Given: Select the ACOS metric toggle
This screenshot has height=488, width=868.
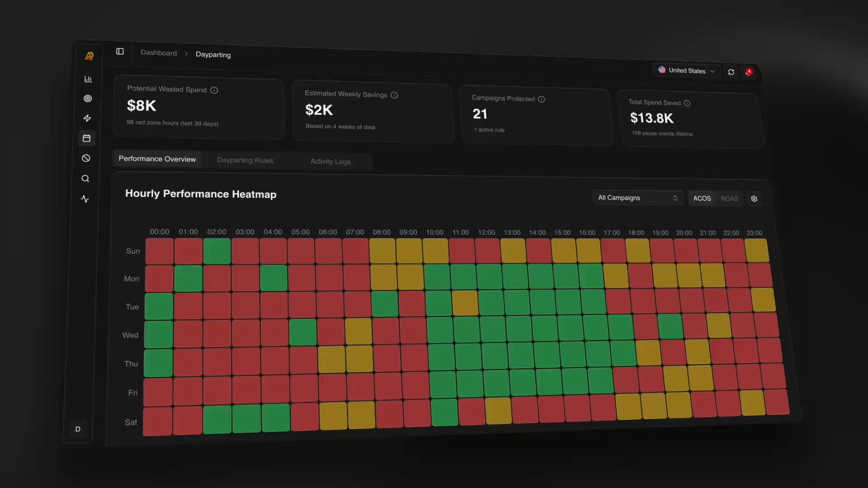Looking at the screenshot, I should (x=702, y=198).
